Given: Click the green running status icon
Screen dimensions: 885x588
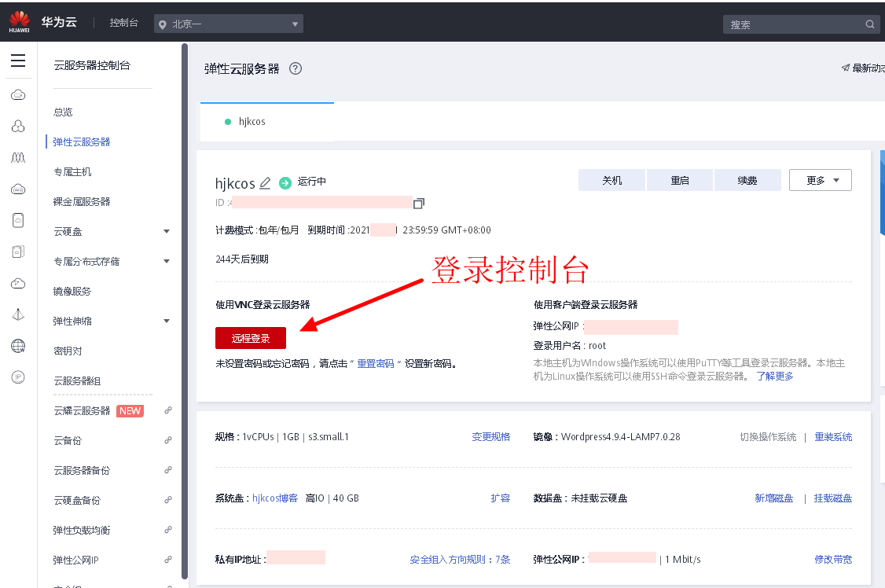Looking at the screenshot, I should 285,183.
